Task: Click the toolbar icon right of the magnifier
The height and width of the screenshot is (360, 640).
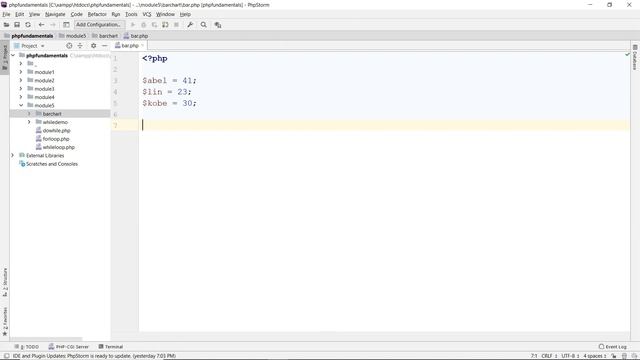Action: [218, 25]
